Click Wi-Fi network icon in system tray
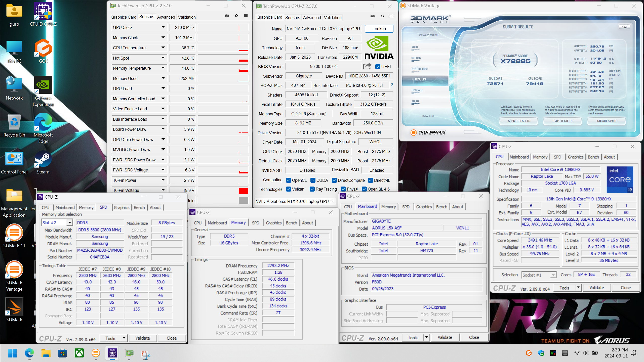The width and height of the screenshot is (644, 362). point(577,353)
